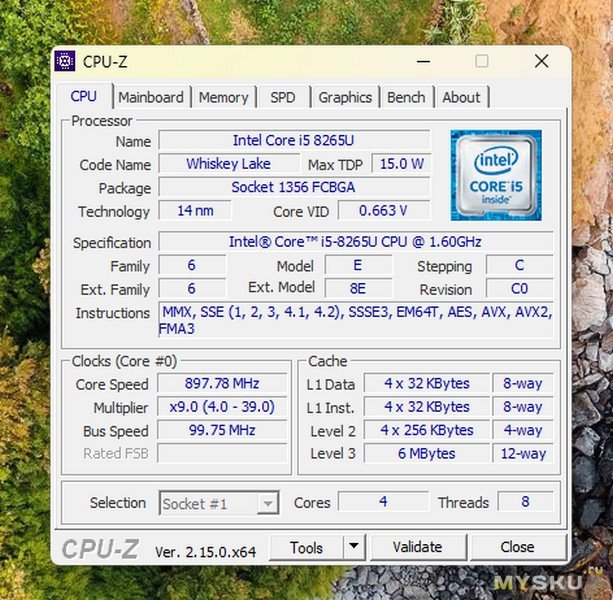Click the Instructions list starting with MMX
The image size is (613, 600).
(x=356, y=320)
